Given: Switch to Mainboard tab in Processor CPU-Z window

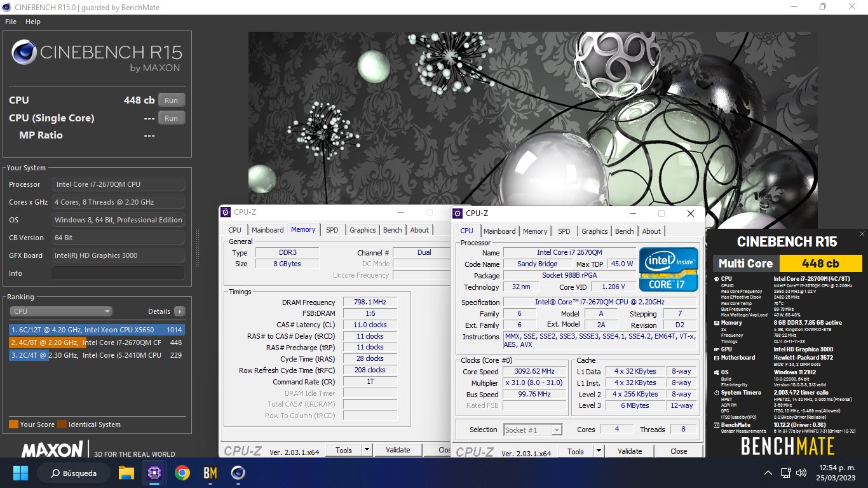Looking at the screenshot, I should click(499, 231).
